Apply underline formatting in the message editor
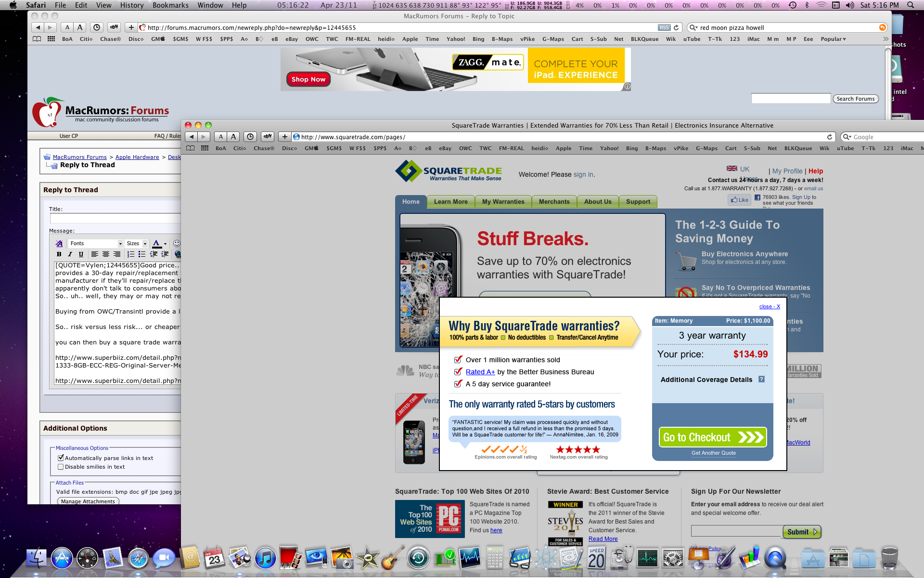Screen dimensions: 924x578 81,254
